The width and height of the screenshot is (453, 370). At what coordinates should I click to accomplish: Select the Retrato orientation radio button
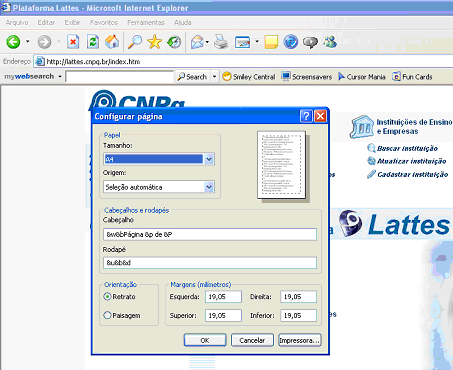pos(107,296)
